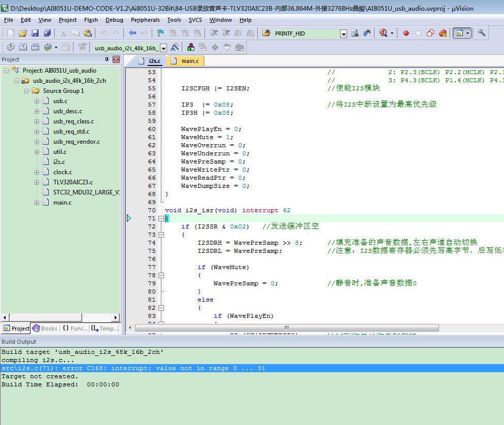Switch to the Books tab in Project panel

click(x=45, y=329)
